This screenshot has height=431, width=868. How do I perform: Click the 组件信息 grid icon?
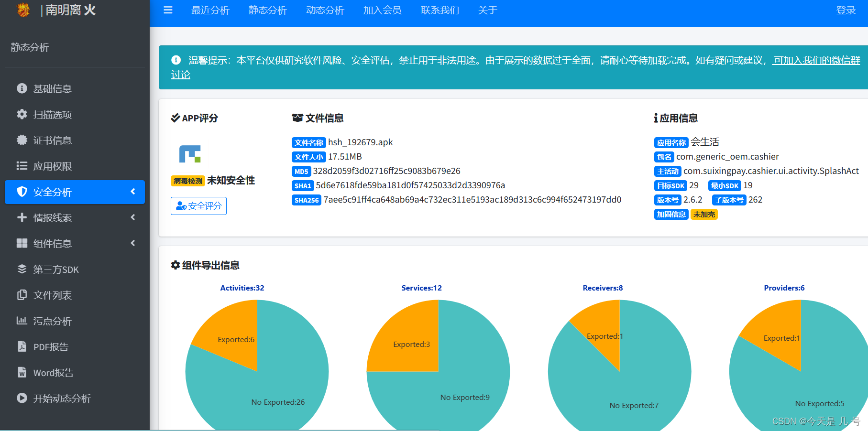pyautogui.click(x=22, y=243)
